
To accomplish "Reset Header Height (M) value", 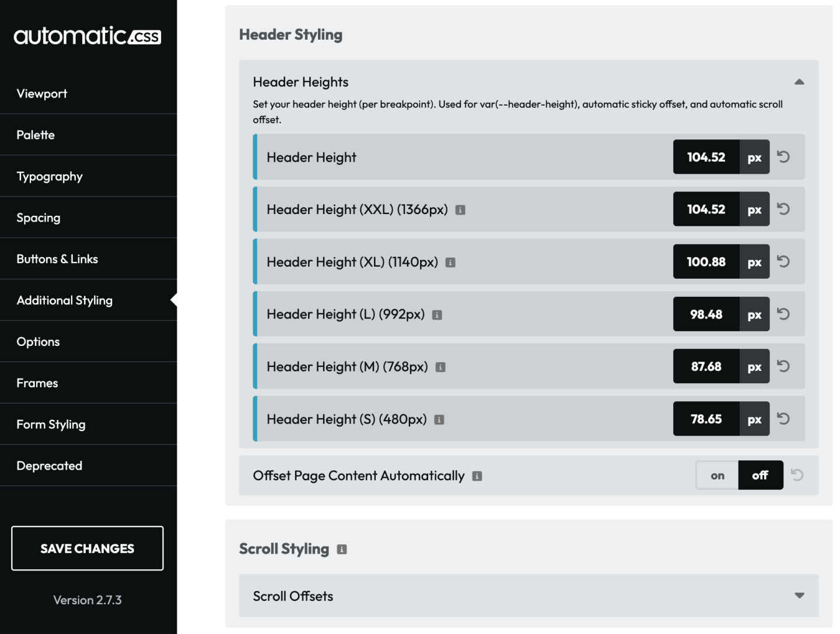I will pyautogui.click(x=783, y=366).
